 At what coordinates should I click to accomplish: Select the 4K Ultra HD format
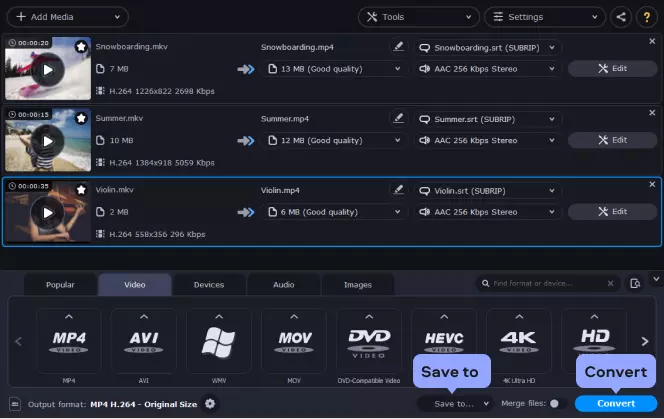[x=519, y=341]
